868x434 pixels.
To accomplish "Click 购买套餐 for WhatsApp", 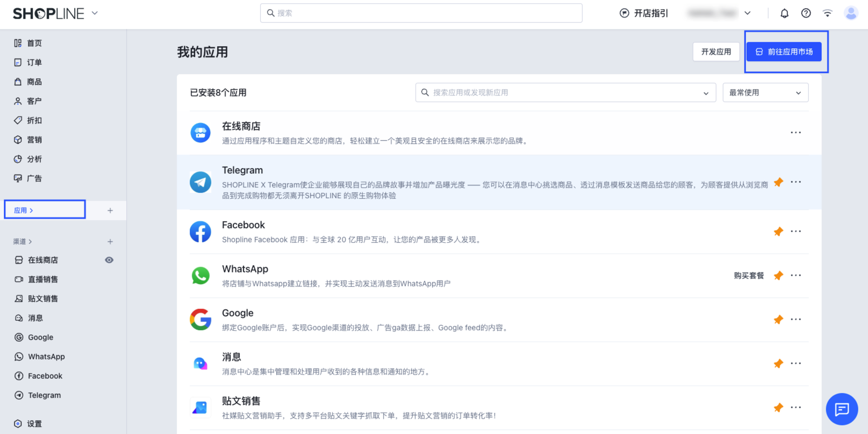I will (749, 276).
